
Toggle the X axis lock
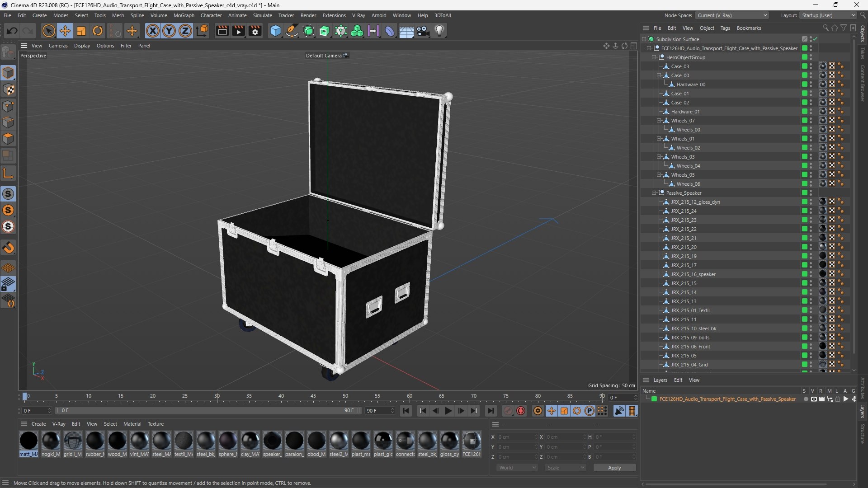pyautogui.click(x=153, y=31)
